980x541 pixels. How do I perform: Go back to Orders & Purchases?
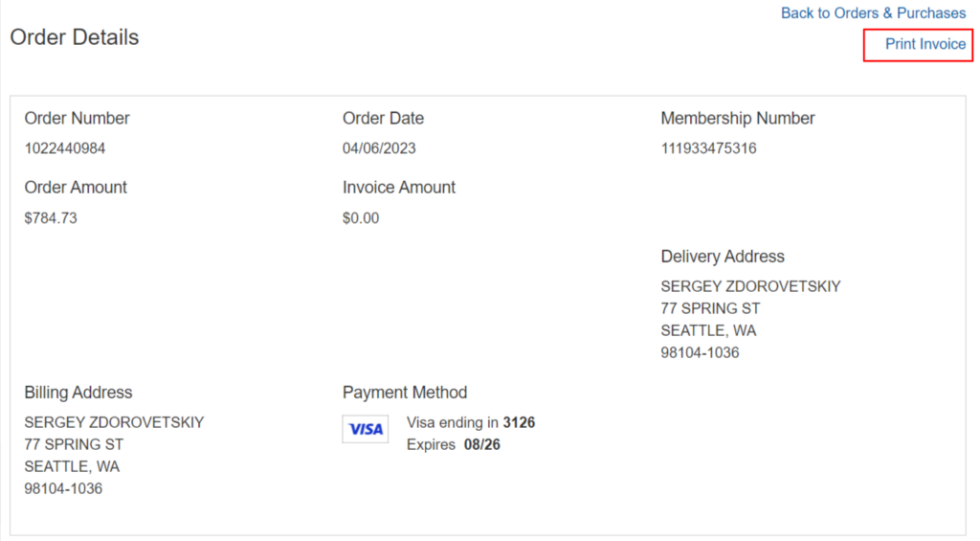tap(873, 13)
